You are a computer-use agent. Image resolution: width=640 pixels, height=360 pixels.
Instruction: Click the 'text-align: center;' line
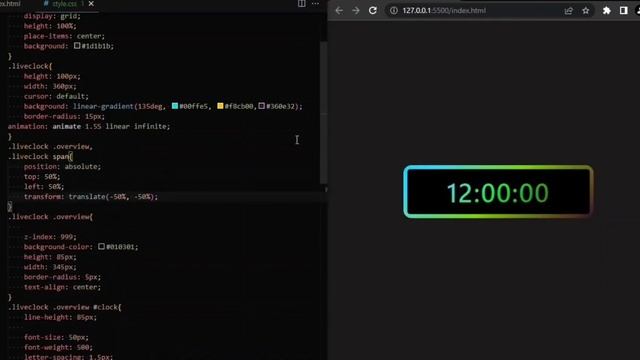pyautogui.click(x=62, y=287)
